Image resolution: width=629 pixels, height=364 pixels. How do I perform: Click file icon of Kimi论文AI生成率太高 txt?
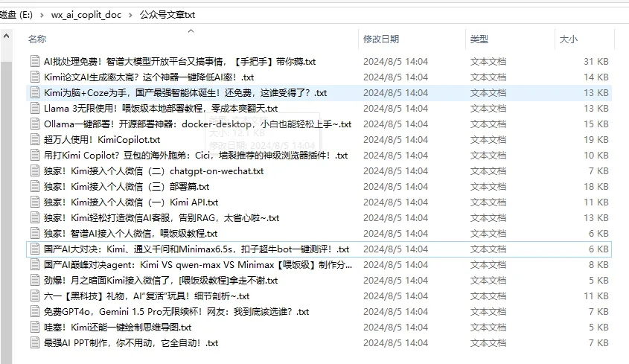(35, 77)
